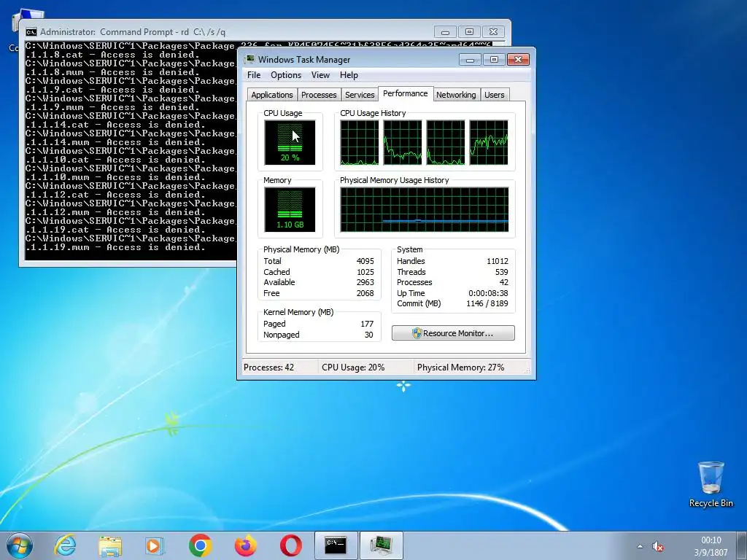This screenshot has width=747, height=560.
Task: Select the Recycle Bin desktop icon
Action: [x=711, y=484]
